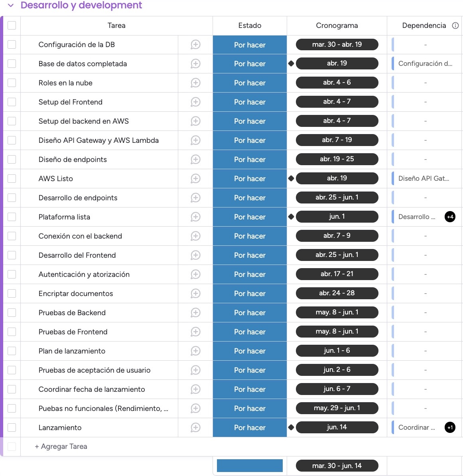Viewport: 463px width, 476px height.
Task: Click the blue progress bar at the bottom
Action: point(250,465)
